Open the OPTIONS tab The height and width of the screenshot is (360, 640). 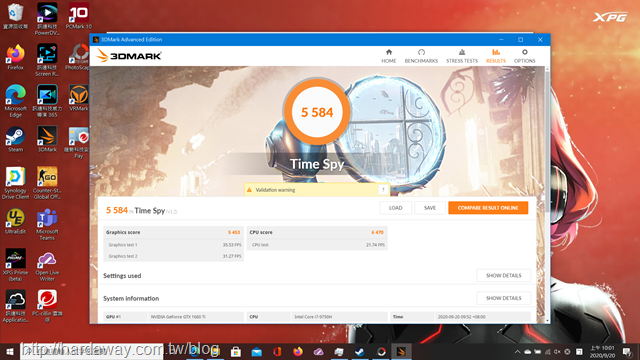[524, 56]
